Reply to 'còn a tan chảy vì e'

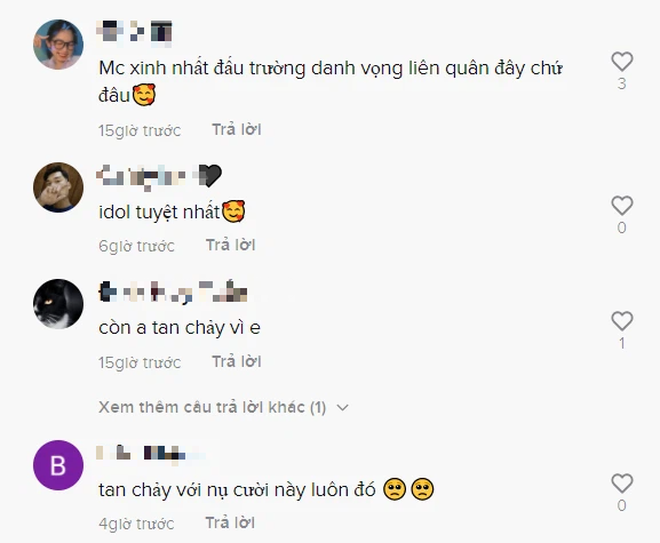(x=237, y=362)
